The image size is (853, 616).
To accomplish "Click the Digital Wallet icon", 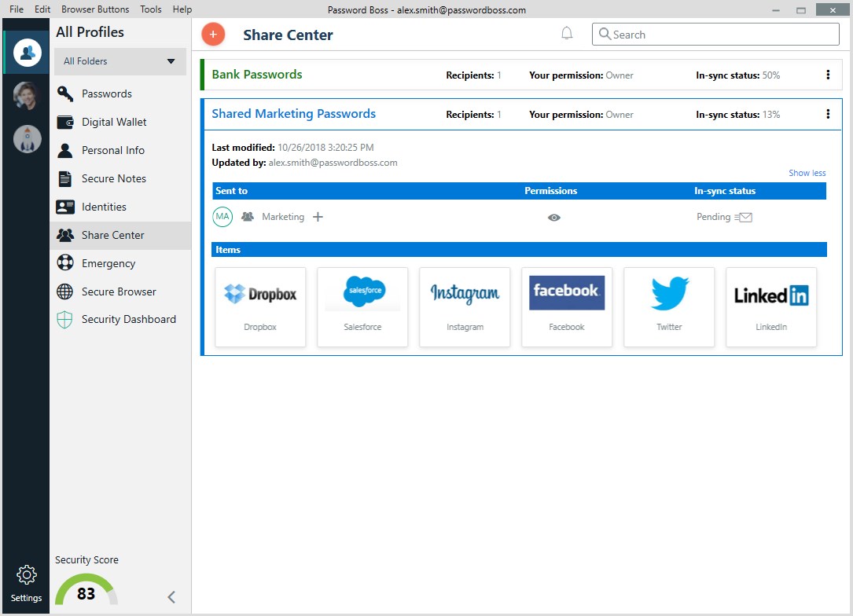I will click(65, 122).
